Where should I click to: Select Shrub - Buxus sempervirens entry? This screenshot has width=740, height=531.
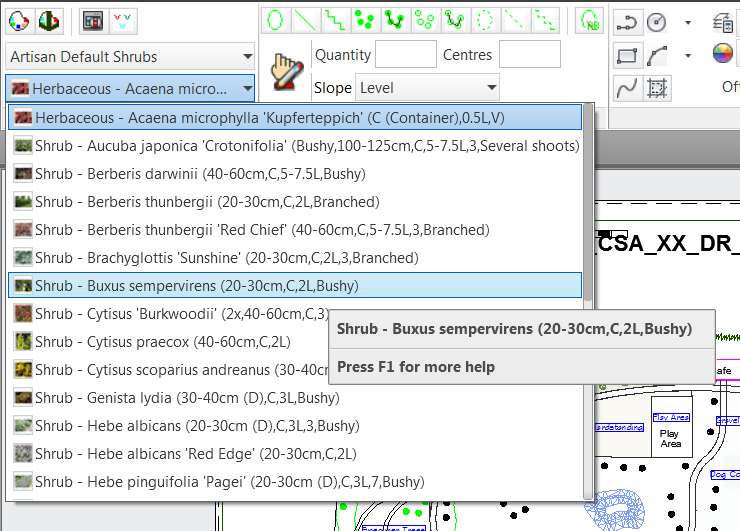point(200,286)
